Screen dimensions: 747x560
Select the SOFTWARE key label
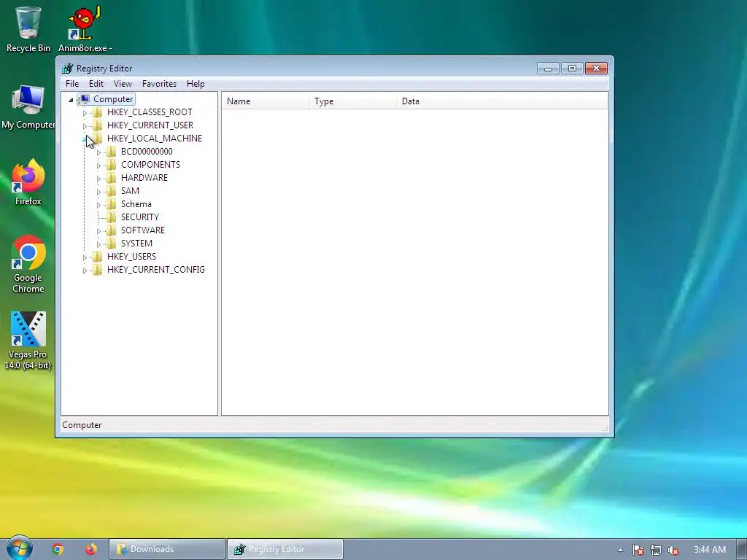click(x=143, y=230)
